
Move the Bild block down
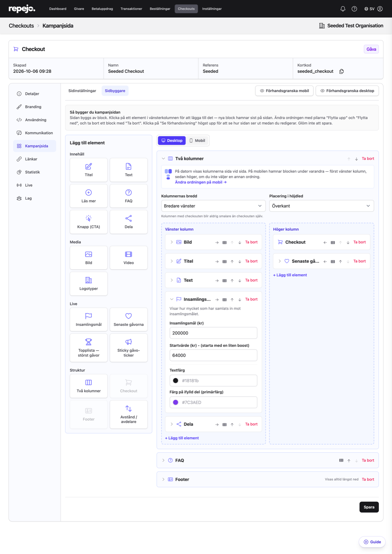(240, 242)
